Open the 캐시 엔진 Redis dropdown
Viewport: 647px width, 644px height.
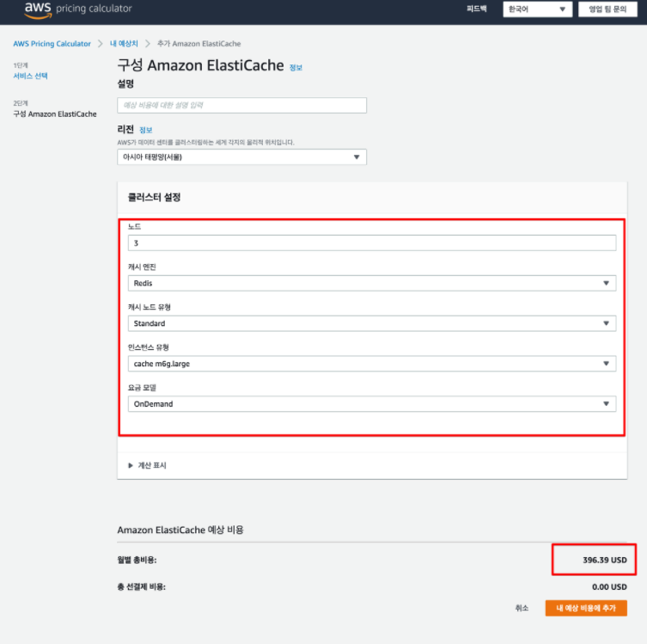pos(372,283)
